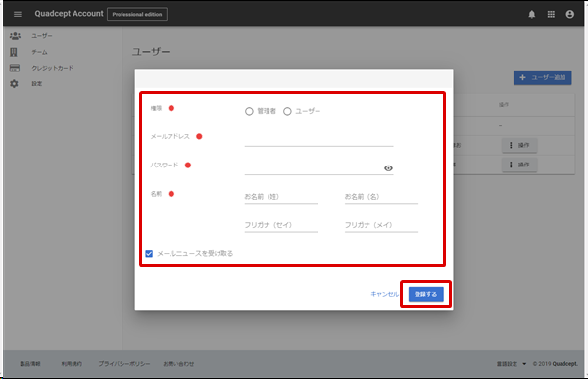The height and width of the screenshot is (379, 588).
Task: Open チーム in the sidebar menu
Action: pos(39,52)
